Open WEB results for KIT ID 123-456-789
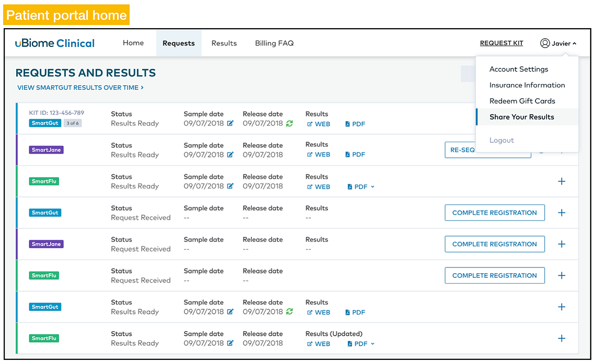This screenshot has height=364, width=595. [x=318, y=124]
